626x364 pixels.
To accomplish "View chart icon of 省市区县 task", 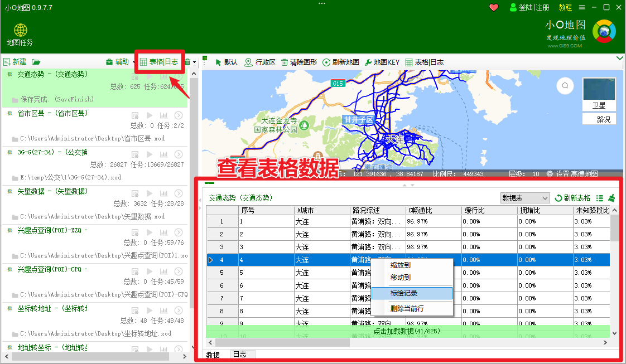I will point(163,115).
